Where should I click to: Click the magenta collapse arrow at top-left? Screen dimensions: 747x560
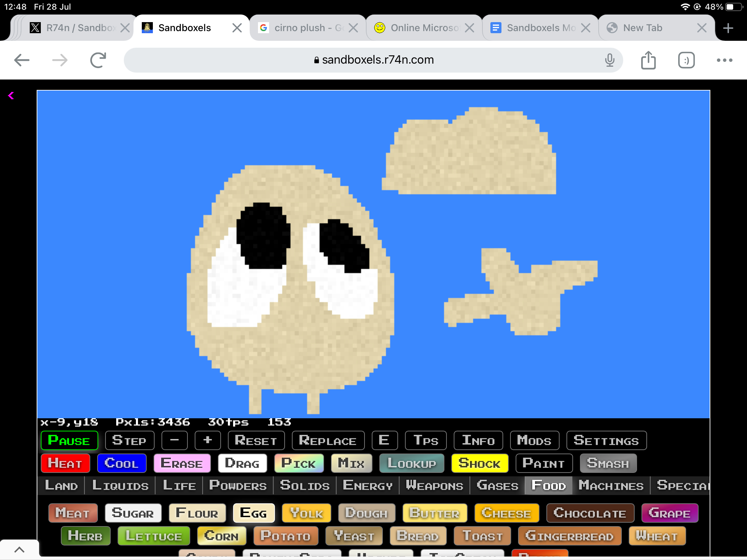pyautogui.click(x=11, y=96)
